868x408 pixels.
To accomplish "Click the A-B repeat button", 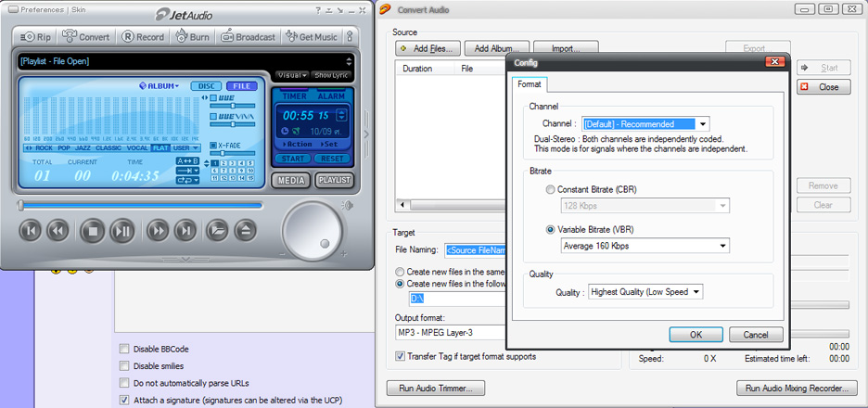I will (x=187, y=161).
